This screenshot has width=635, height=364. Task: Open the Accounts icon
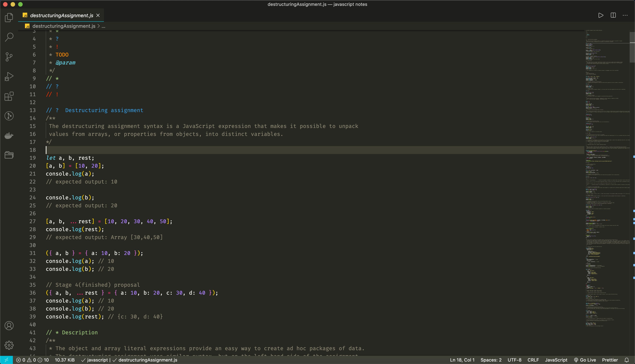(9, 325)
